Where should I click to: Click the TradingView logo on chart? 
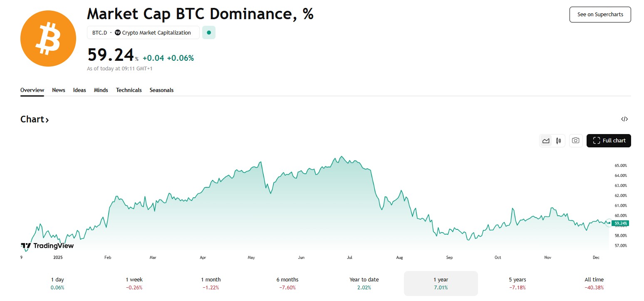coord(47,246)
